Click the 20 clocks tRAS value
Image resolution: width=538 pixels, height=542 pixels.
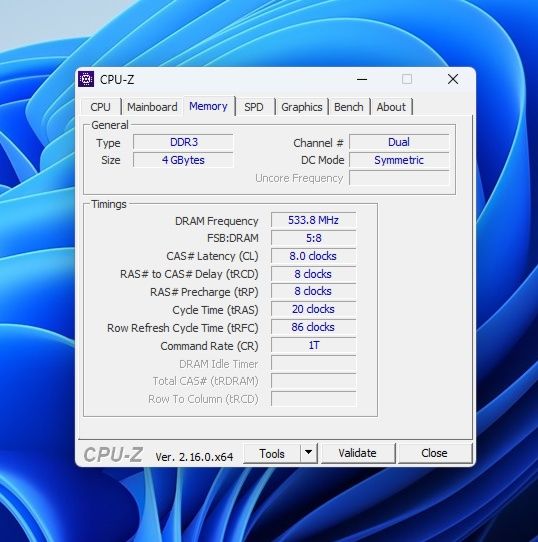tap(314, 309)
